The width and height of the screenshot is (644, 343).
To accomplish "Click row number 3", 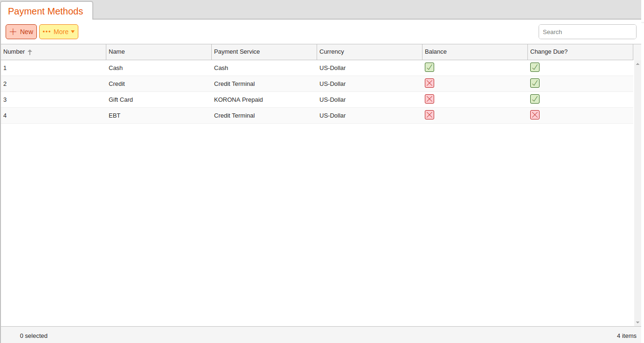I will (x=5, y=100).
